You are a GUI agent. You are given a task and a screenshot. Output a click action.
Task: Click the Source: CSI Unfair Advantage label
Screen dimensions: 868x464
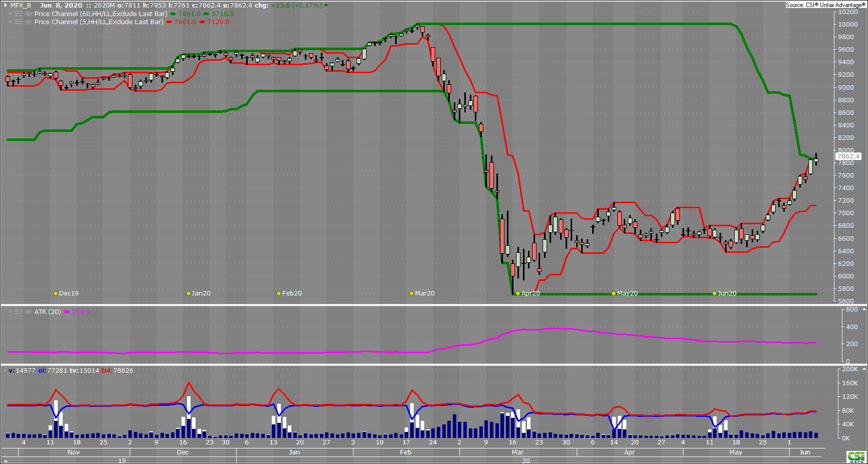825,5
